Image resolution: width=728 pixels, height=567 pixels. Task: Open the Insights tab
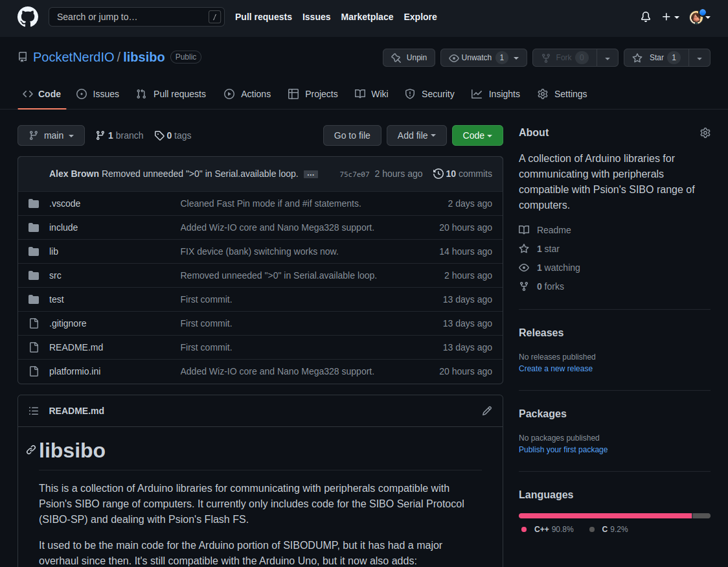click(495, 94)
